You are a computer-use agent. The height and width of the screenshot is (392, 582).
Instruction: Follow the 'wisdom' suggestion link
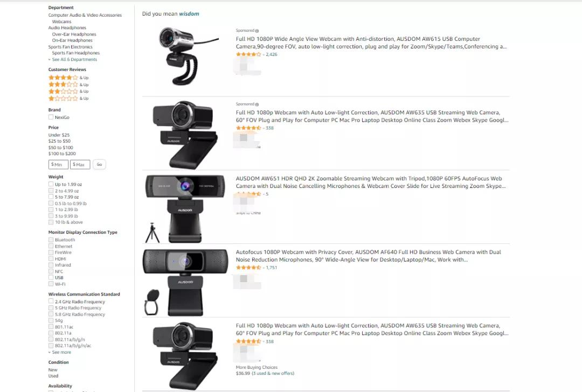click(x=189, y=13)
